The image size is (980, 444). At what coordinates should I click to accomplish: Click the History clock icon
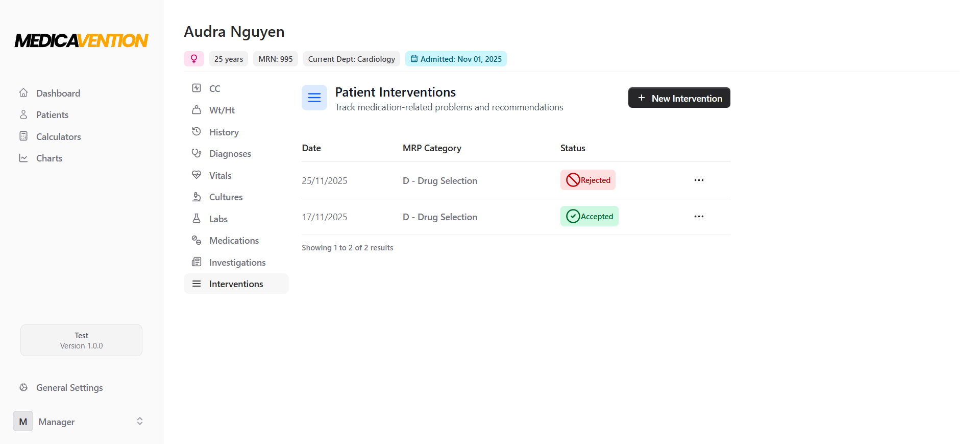click(197, 131)
